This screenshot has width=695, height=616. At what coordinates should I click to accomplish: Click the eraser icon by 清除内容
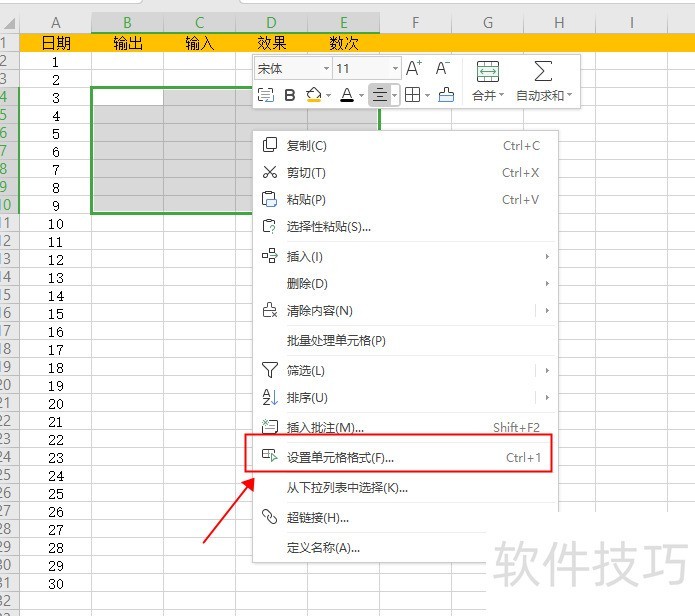point(269,310)
